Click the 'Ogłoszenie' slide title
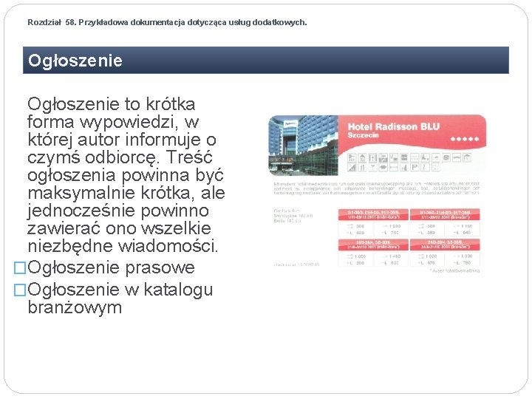 (x=75, y=61)
